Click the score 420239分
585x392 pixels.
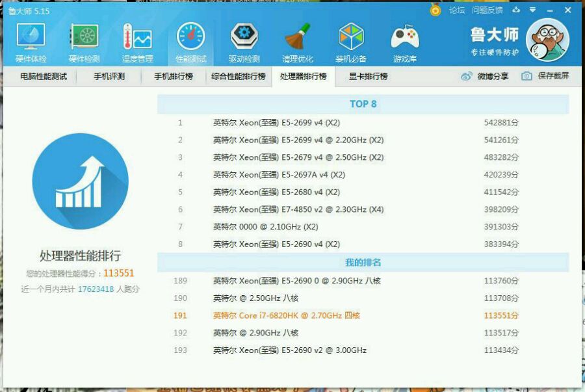pyautogui.click(x=501, y=175)
